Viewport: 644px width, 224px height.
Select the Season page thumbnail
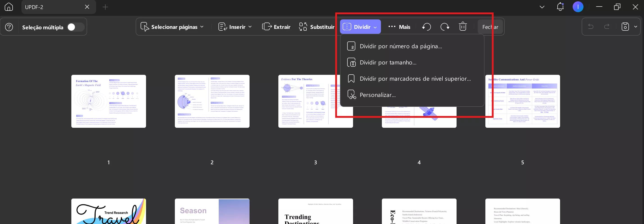pos(212,211)
